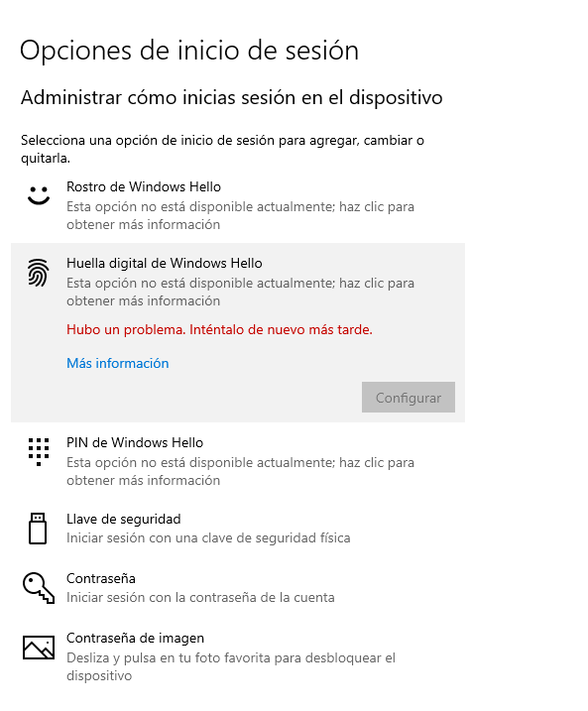Screen dimensions: 588x711
Task: Collapse the Huella digital de Windows Hello title
Action: coord(165,263)
